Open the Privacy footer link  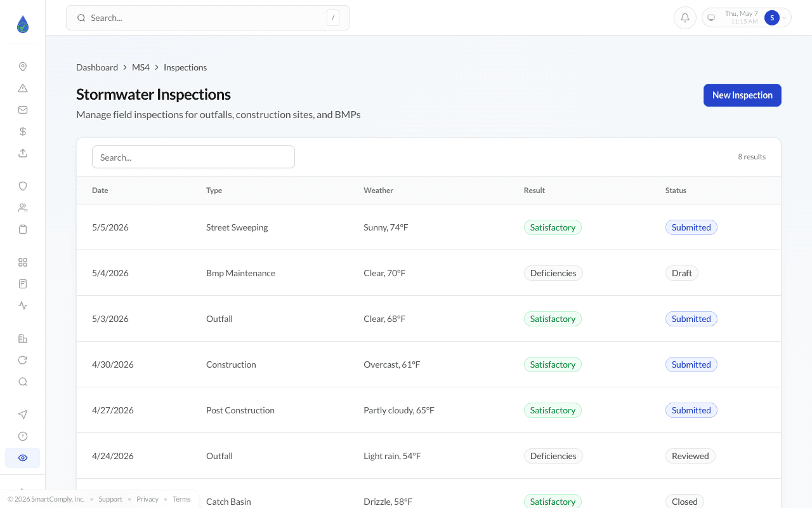(x=148, y=499)
